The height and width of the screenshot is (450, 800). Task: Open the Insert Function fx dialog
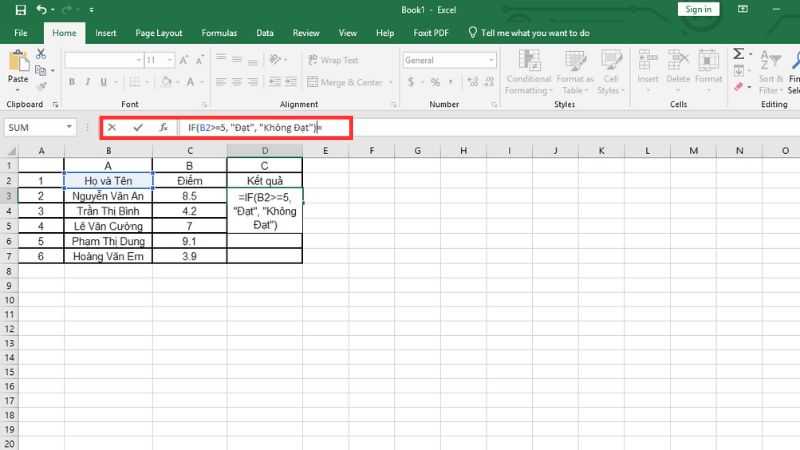163,127
